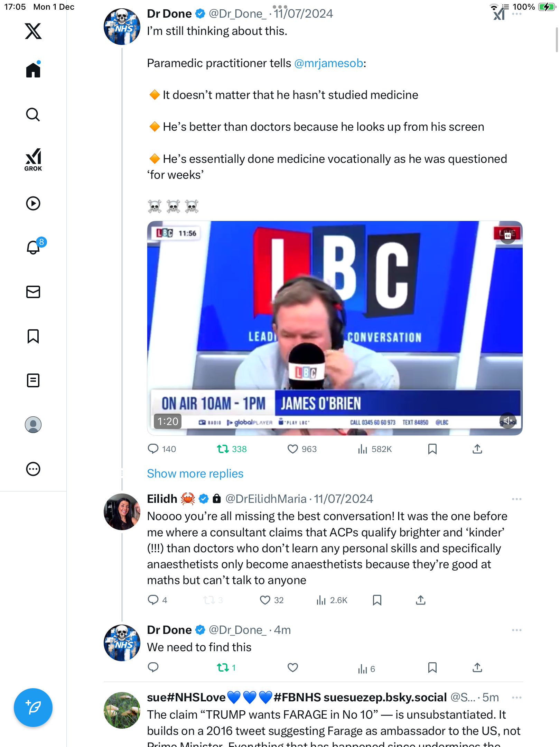The width and height of the screenshot is (560, 747).
Task: Open the sidebar More circle menu
Action: (33, 469)
